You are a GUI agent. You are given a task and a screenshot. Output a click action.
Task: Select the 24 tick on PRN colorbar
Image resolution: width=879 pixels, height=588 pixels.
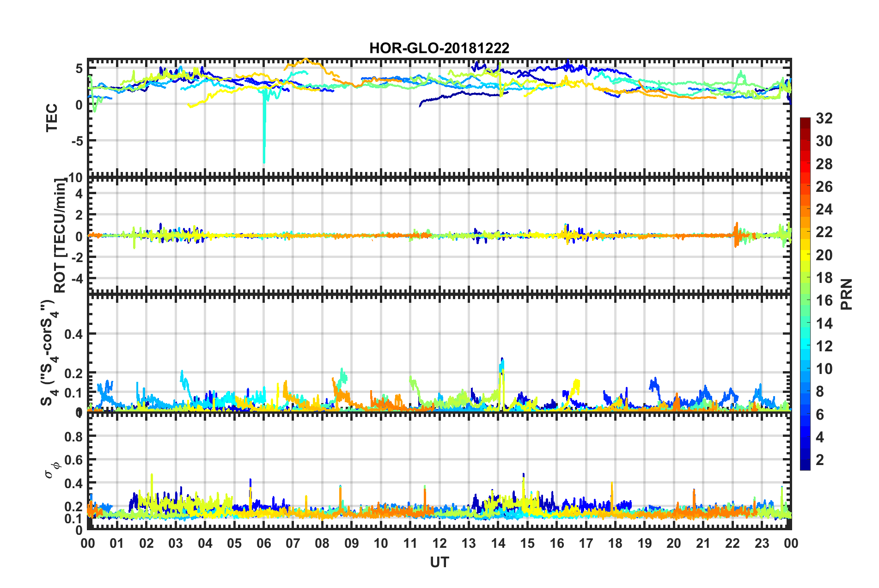coord(824,209)
